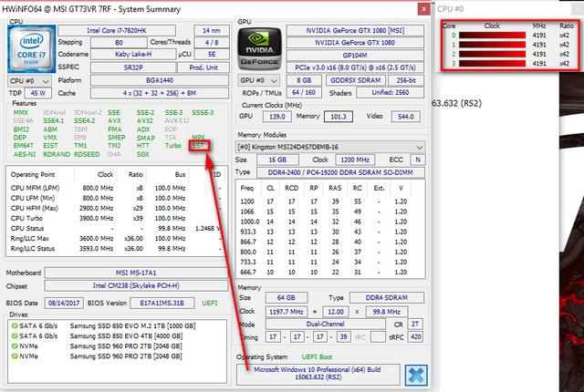The width and height of the screenshot is (584, 392).
Task: Click the RDSEED feature label
Action: (87, 154)
